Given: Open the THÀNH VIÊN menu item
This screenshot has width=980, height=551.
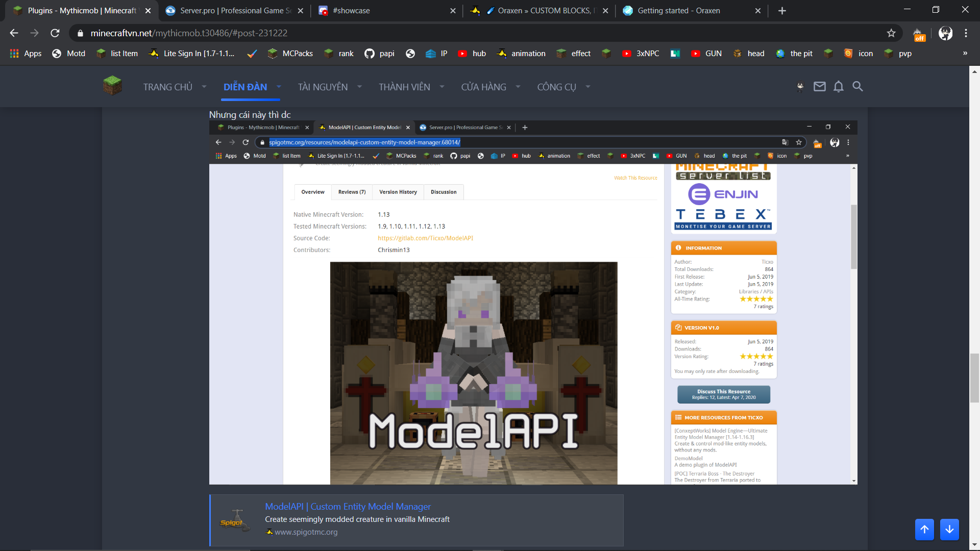Looking at the screenshot, I should (404, 87).
